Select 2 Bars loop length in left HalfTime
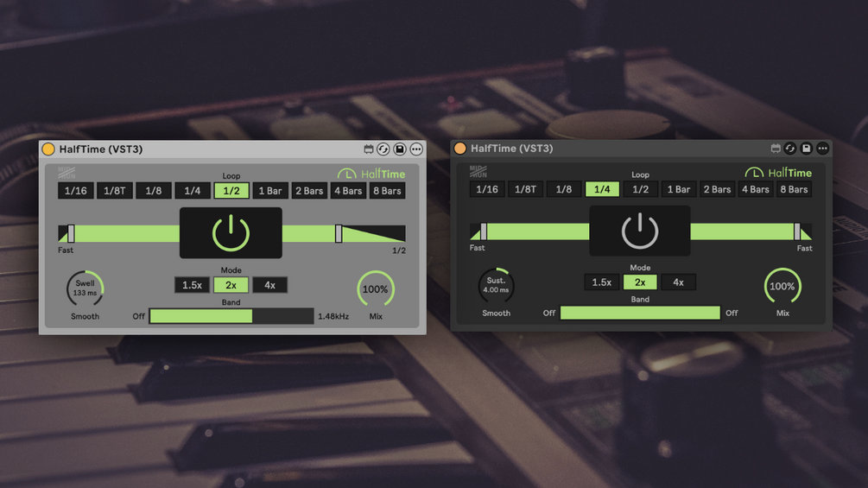Viewport: 868px width, 488px height. pyautogui.click(x=309, y=191)
